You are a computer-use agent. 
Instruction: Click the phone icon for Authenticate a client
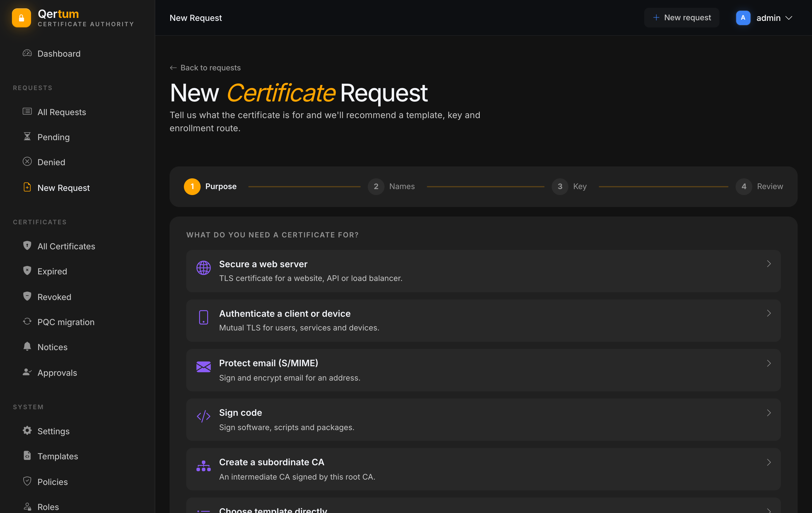coord(203,318)
